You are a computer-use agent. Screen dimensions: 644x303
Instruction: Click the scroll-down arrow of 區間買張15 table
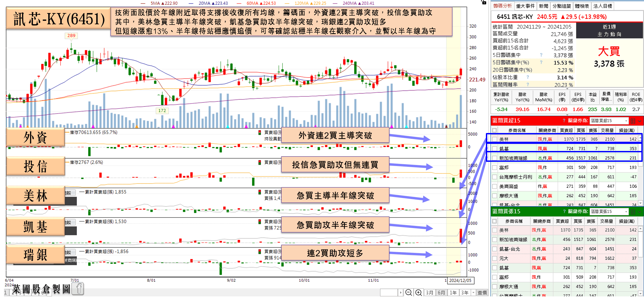(x=640, y=294)
